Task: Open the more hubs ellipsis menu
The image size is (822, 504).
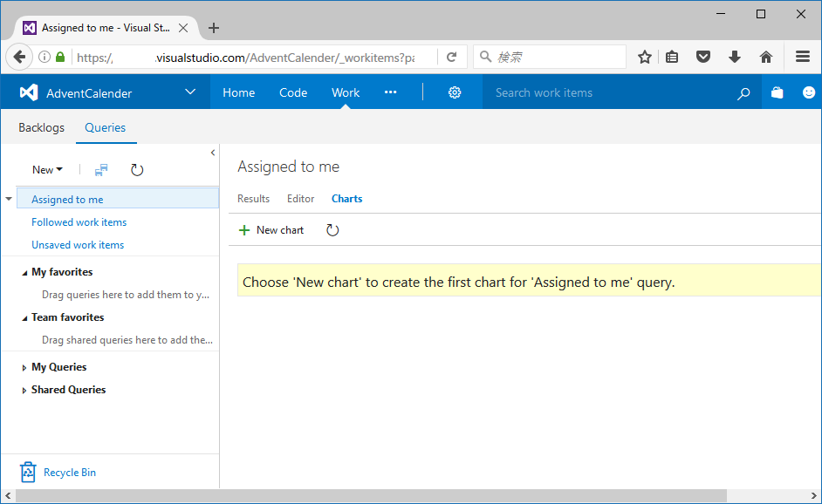Action: point(391,92)
